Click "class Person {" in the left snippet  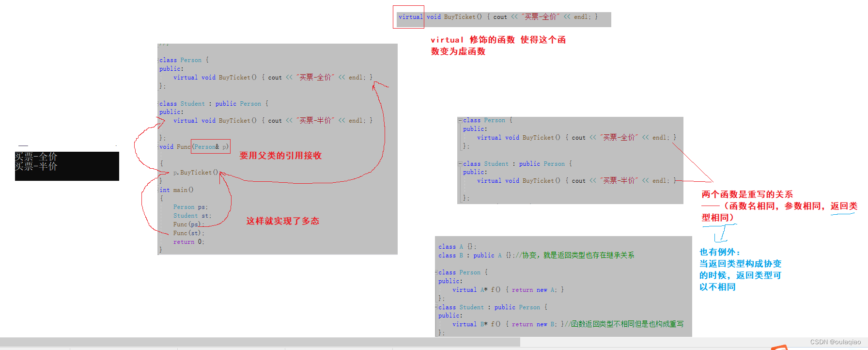tap(184, 60)
